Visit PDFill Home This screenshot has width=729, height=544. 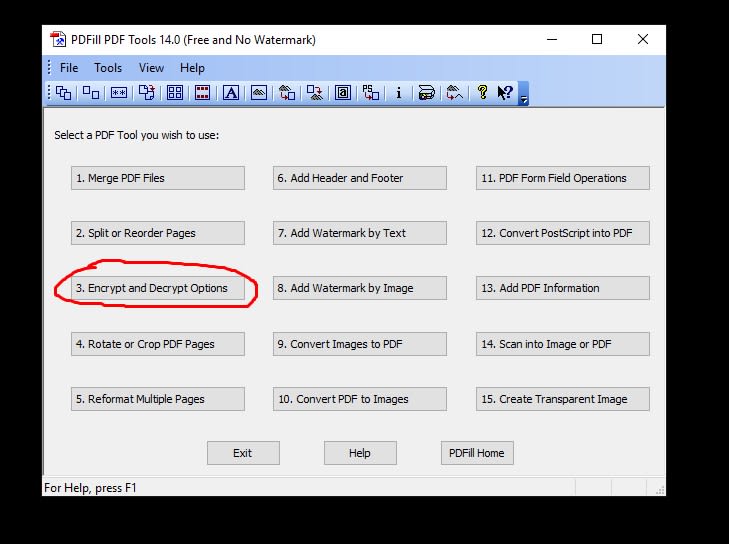[x=477, y=453]
